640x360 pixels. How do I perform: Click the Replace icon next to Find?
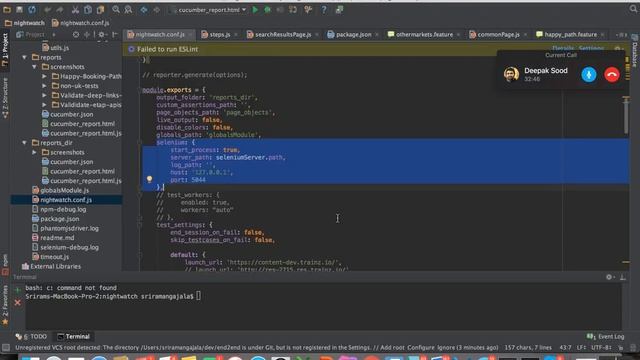tap(128, 9)
